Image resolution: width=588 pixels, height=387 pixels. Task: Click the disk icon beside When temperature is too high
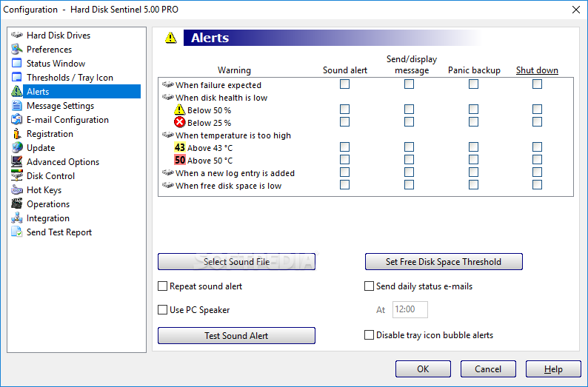tap(167, 135)
